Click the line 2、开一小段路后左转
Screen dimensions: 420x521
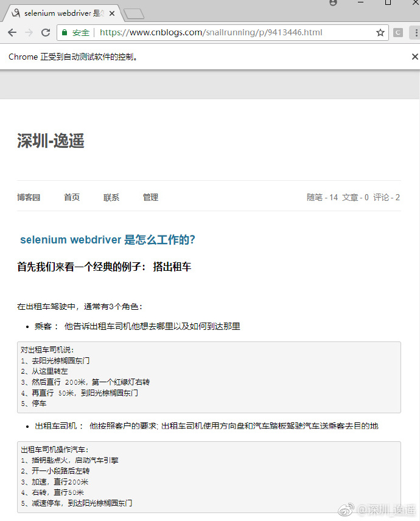55,471
